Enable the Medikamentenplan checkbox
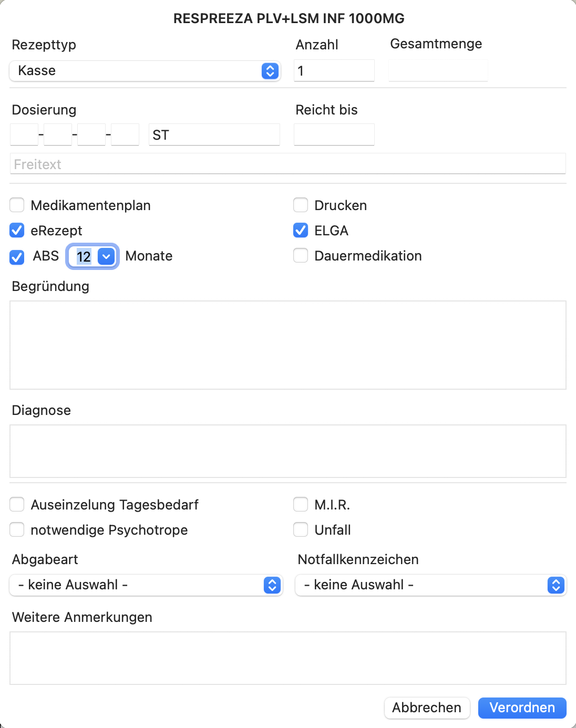Screen dimensions: 576x728 coord(17,205)
